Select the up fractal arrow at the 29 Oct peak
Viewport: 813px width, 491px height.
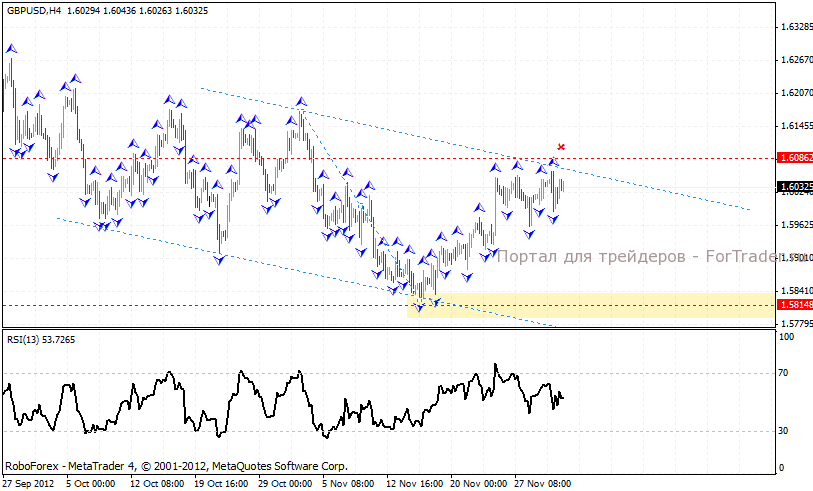(x=300, y=101)
